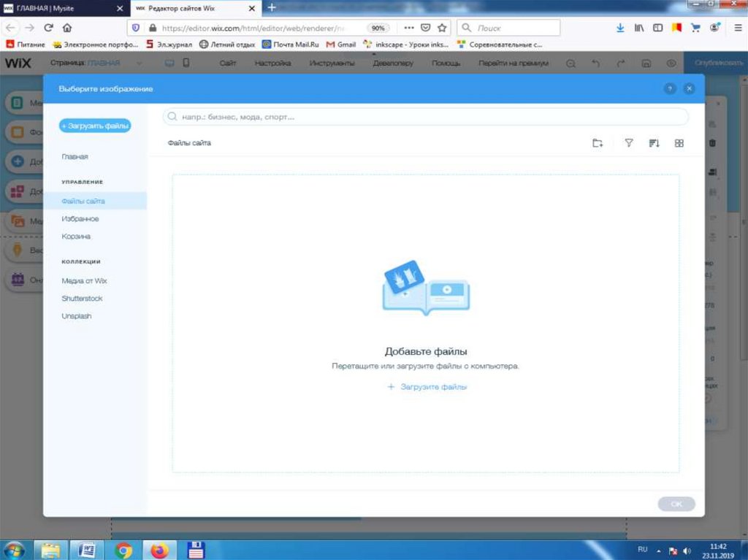748x560 pixels.
Task: Close the image selection dialog
Action: coord(689,88)
